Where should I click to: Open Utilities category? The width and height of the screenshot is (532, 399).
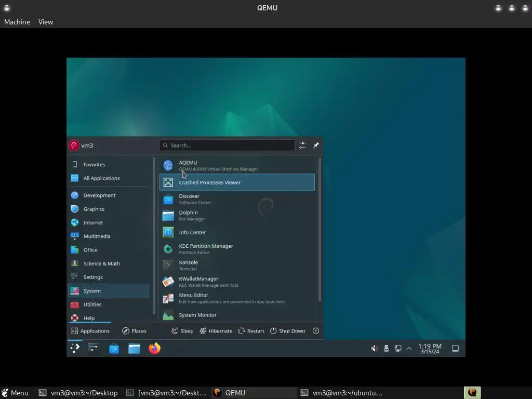(109, 304)
